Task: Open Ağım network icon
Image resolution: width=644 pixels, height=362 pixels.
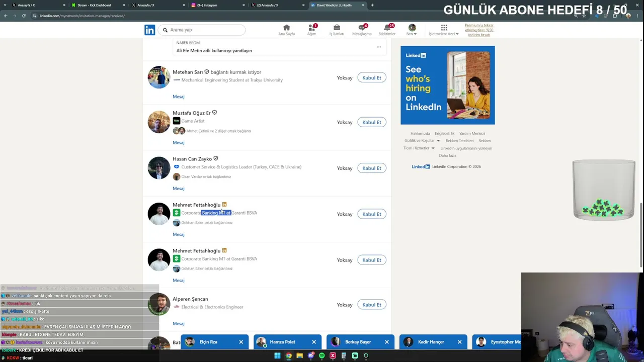Action: click(x=312, y=30)
